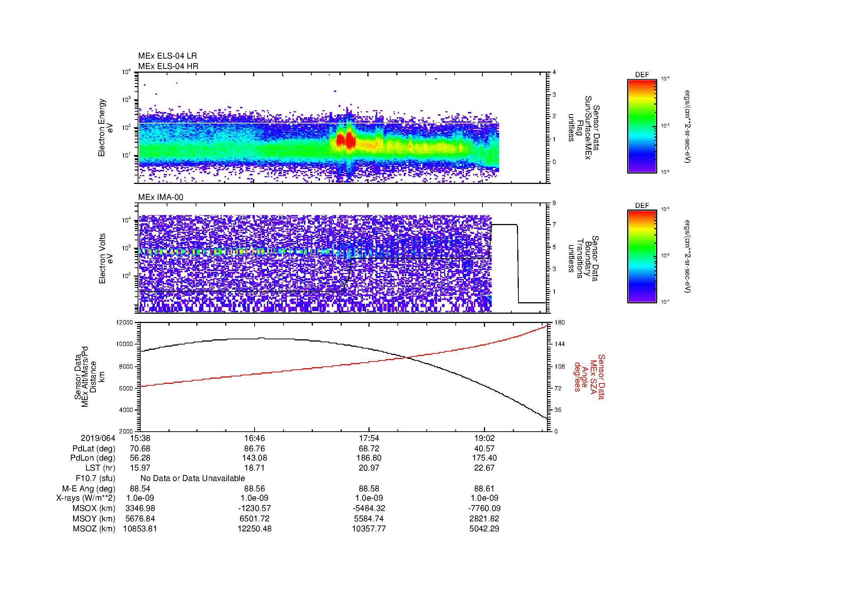The height and width of the screenshot is (613, 868).
Task: Click the 'MSOY (km)' row label
Action: coord(94,519)
